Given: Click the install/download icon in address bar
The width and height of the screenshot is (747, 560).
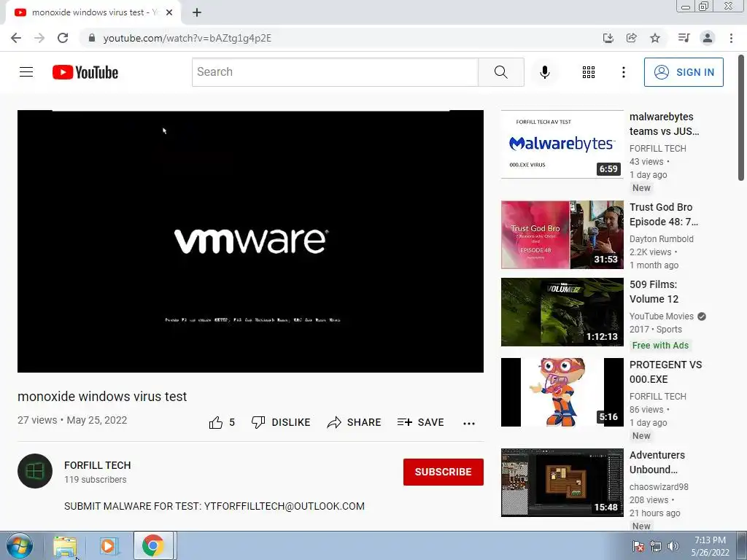Looking at the screenshot, I should point(608,38).
